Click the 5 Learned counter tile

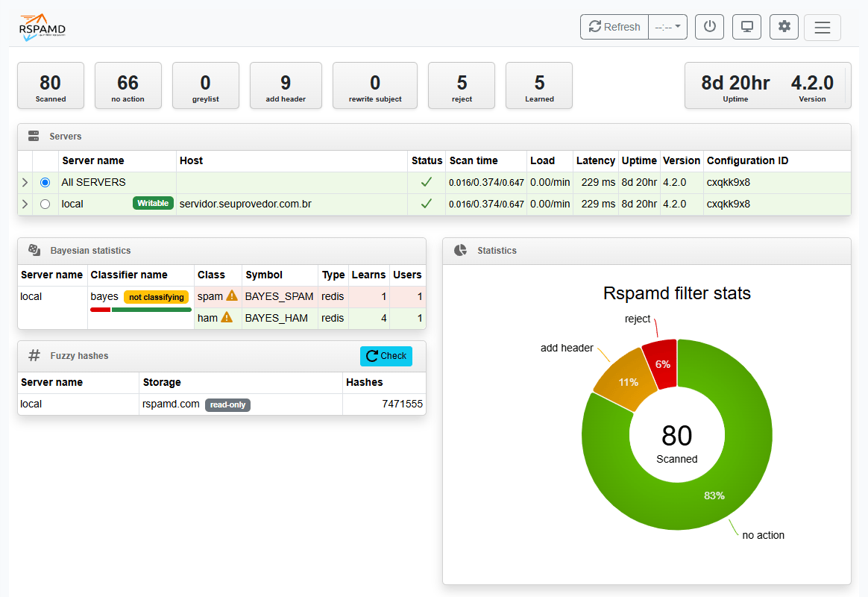539,85
